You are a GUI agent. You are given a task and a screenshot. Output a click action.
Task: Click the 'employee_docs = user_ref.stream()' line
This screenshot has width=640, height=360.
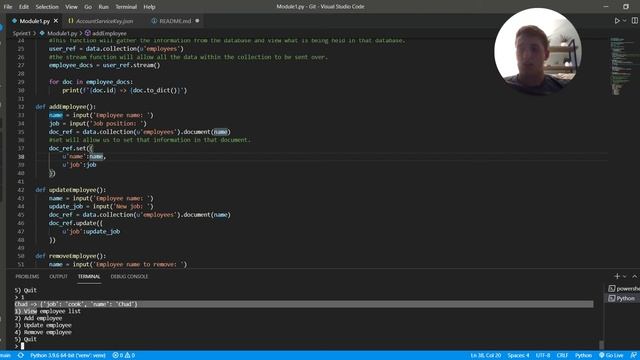tap(104, 65)
